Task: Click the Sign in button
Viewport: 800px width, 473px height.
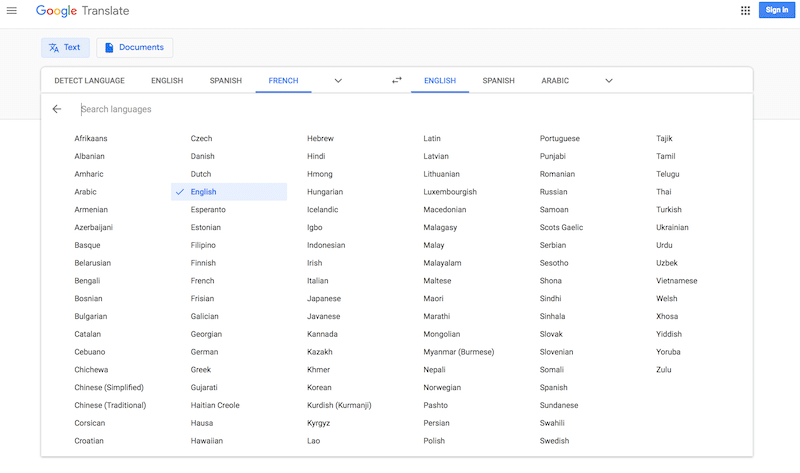Action: [777, 10]
